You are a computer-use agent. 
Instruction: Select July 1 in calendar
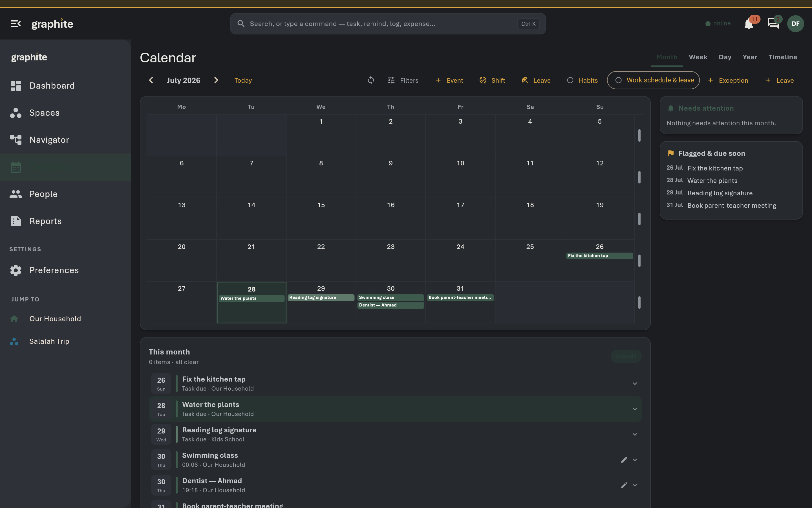(321, 135)
